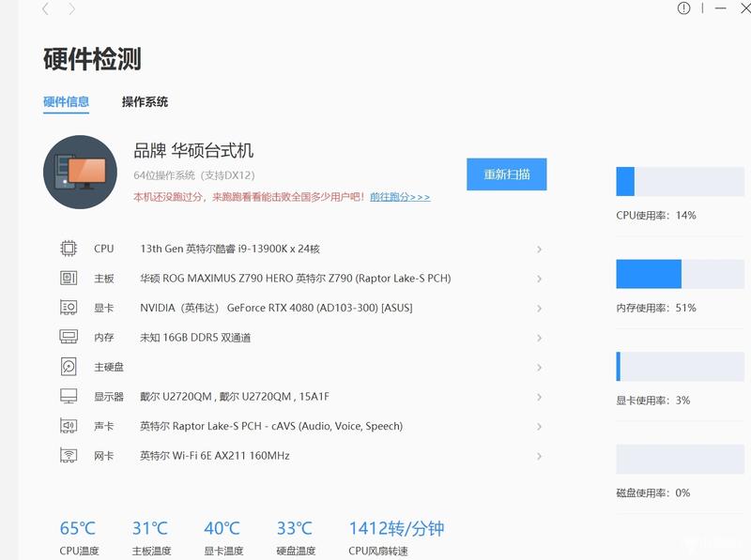Expand the 声卡 row chevron
Screen dimensions: 751x560
pyautogui.click(x=539, y=427)
